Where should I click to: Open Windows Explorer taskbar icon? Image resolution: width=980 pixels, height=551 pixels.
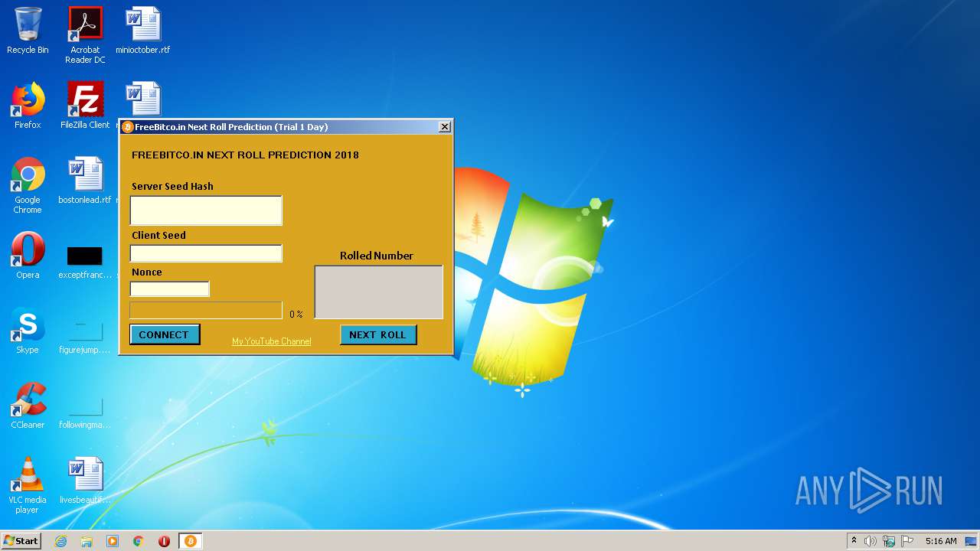87,541
